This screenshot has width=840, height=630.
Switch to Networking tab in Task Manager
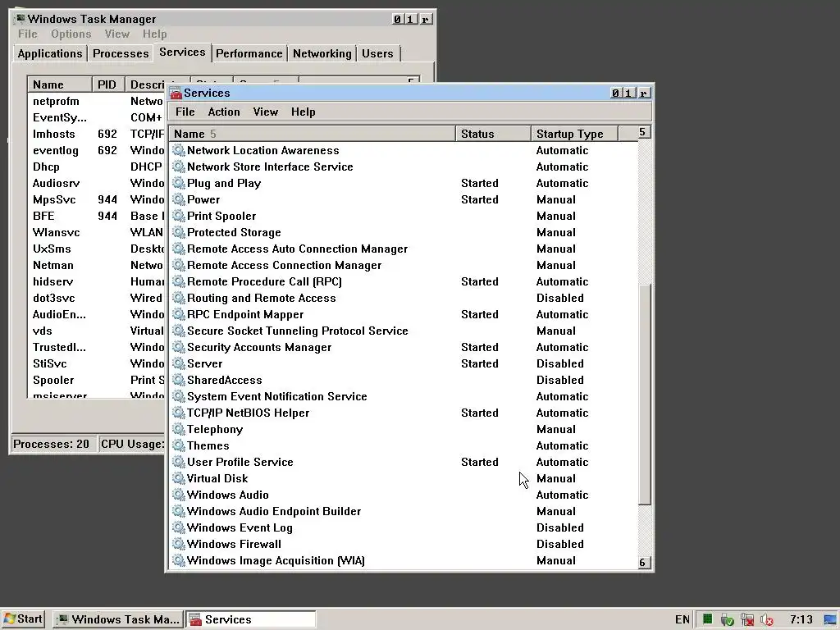pos(322,53)
